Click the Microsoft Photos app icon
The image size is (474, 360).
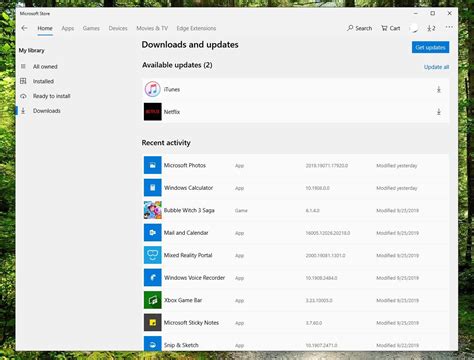153,165
